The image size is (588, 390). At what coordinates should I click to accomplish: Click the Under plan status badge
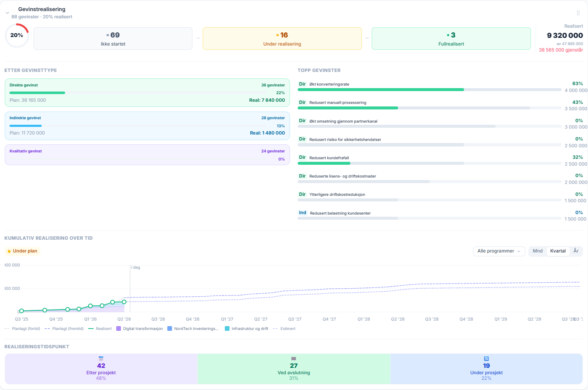(23, 251)
